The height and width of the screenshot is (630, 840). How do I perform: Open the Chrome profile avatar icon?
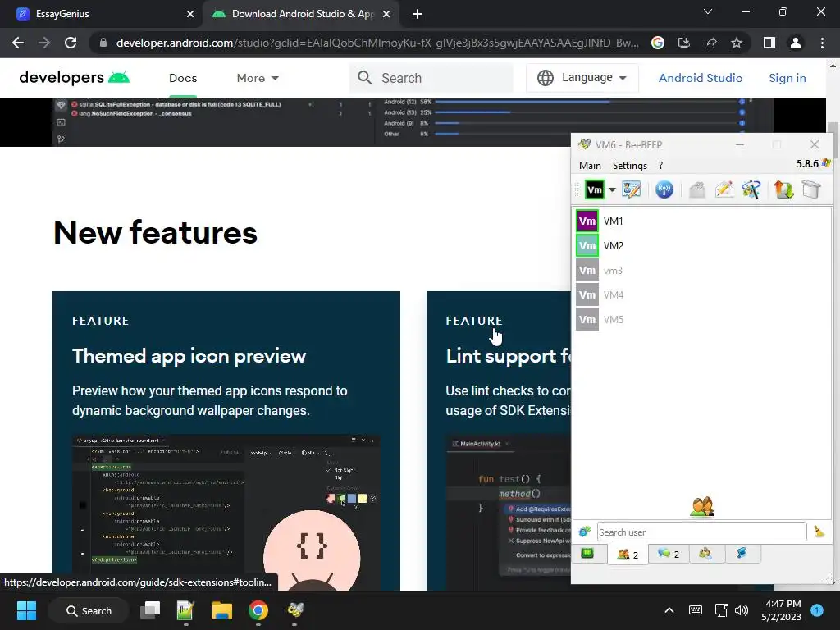click(x=796, y=43)
